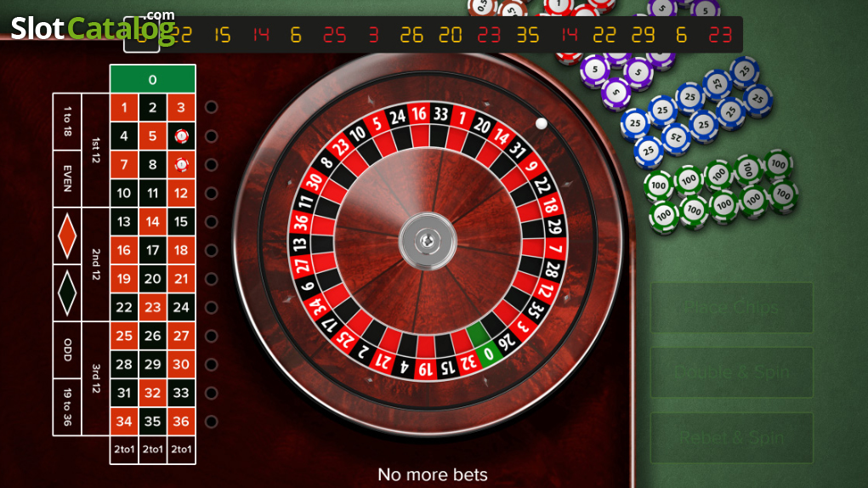Click the center hub of the roulette wheel
The image size is (868, 488).
point(428,241)
